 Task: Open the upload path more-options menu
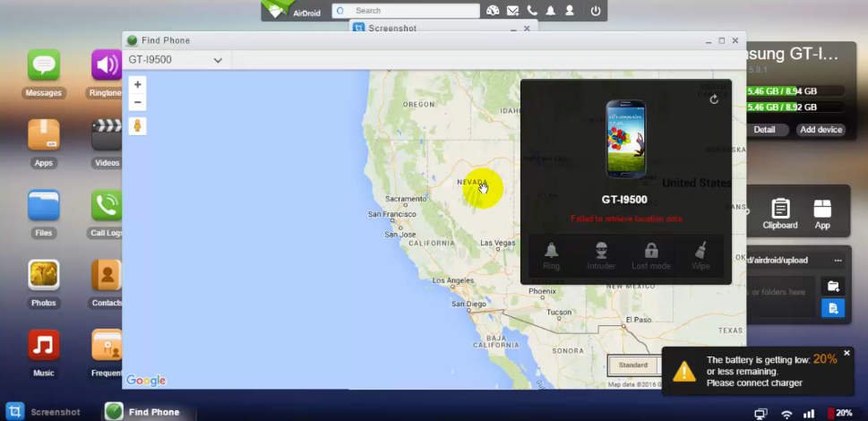pos(838,260)
